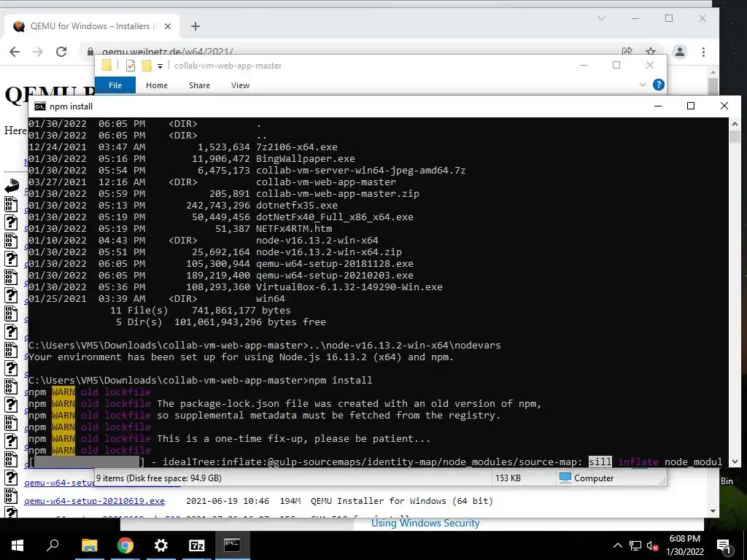Reload the QEMU page in Chrome
The height and width of the screenshot is (560, 747).
point(61,52)
